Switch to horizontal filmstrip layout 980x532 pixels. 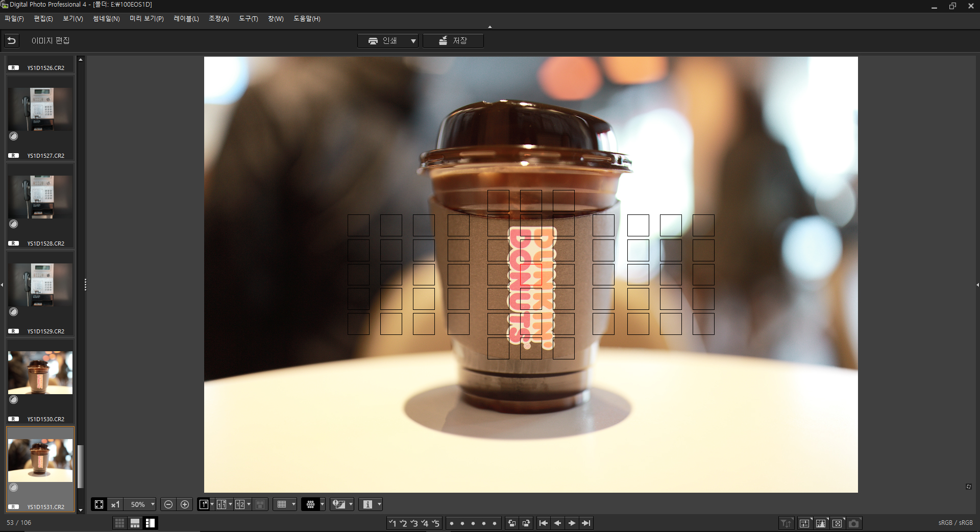(135, 523)
